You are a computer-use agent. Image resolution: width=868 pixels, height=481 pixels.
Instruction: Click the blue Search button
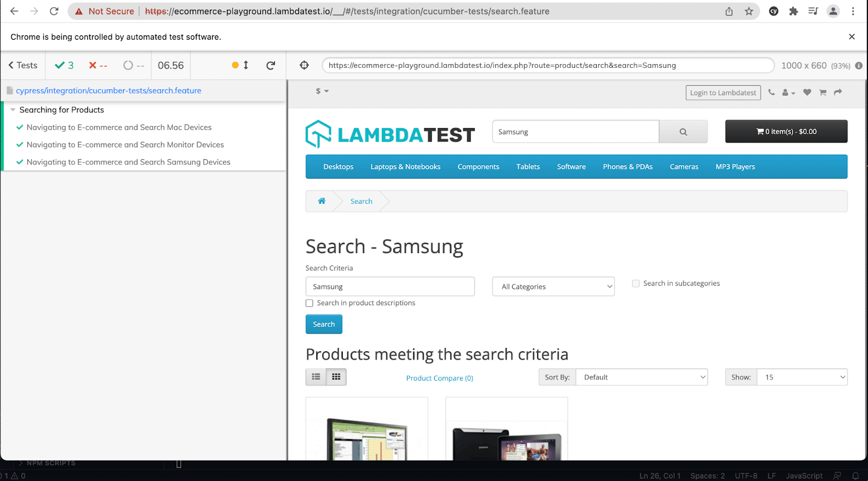(x=324, y=324)
